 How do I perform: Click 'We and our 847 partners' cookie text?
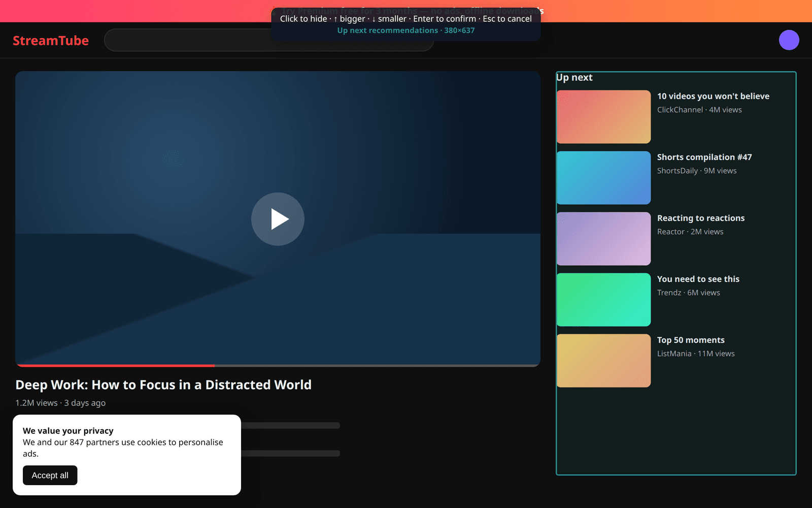(123, 448)
